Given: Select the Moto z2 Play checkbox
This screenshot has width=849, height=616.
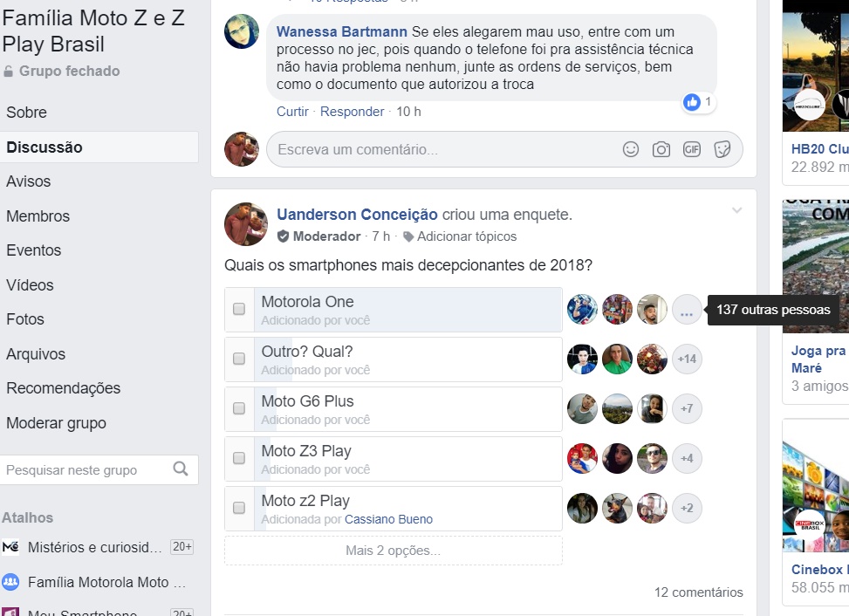Looking at the screenshot, I should pyautogui.click(x=239, y=509).
